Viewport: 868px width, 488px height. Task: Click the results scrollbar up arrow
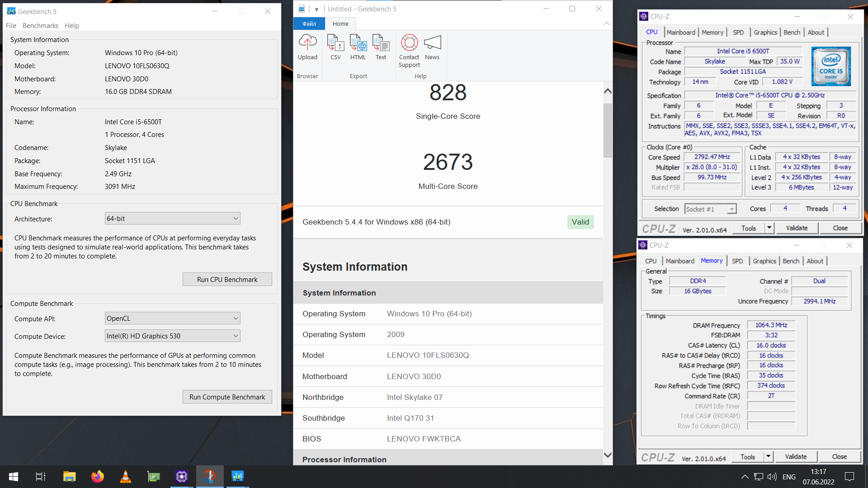(x=608, y=91)
